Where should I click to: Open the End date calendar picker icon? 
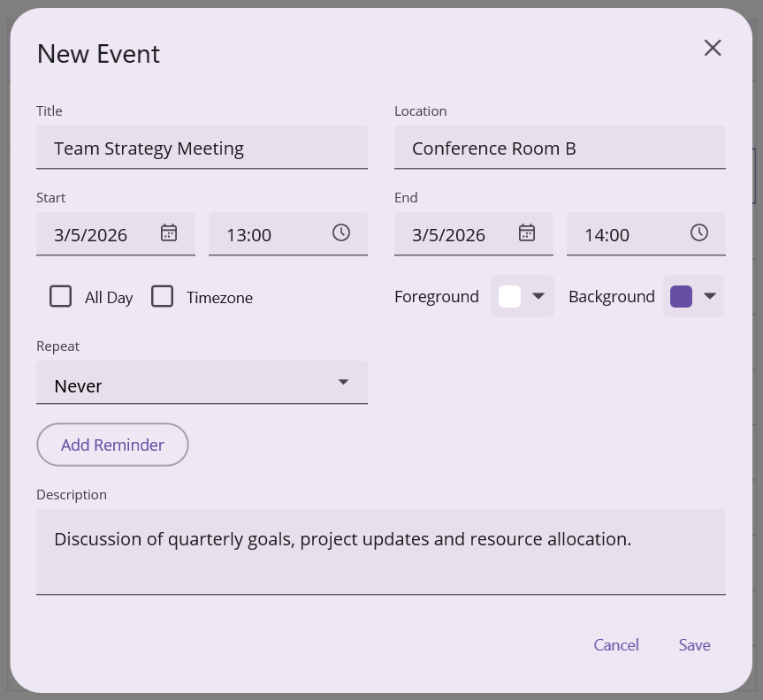(527, 232)
